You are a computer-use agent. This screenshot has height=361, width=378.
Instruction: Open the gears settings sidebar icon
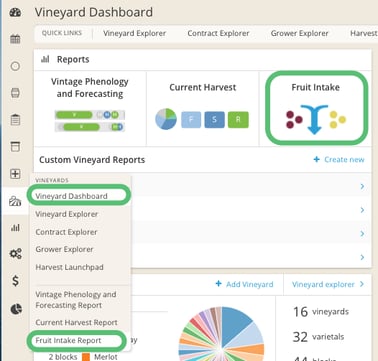coord(15,254)
